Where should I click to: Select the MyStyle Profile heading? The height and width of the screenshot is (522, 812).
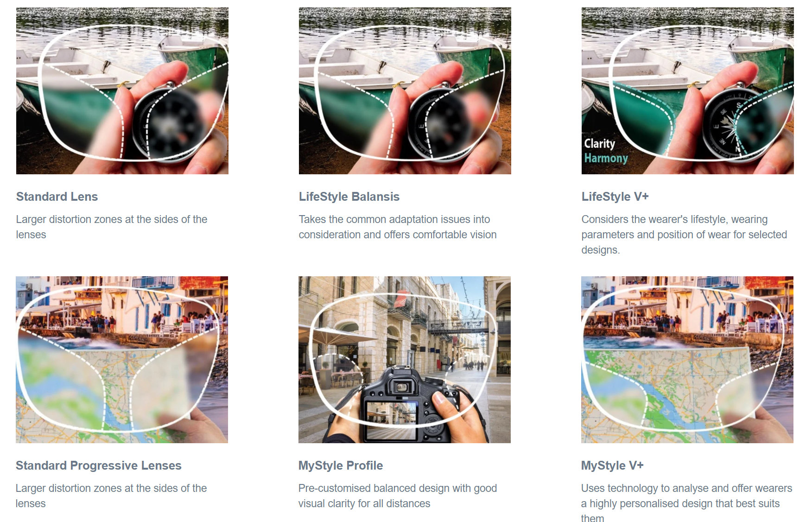tap(341, 465)
